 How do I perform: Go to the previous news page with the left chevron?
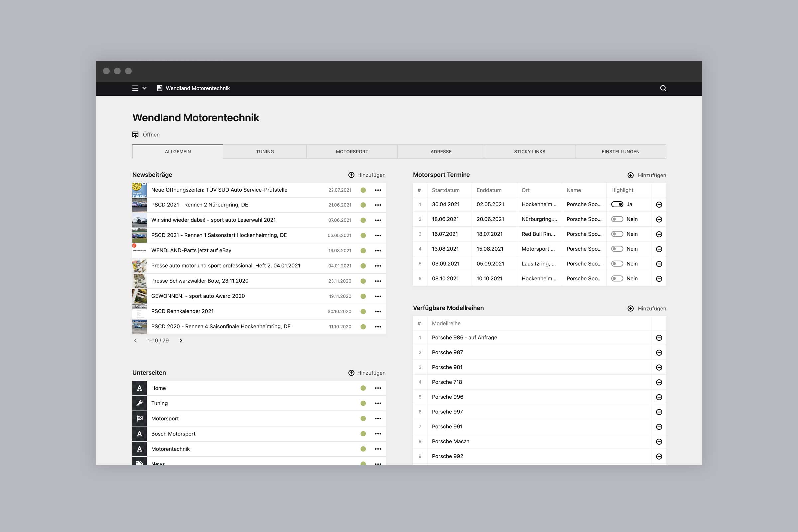135,340
